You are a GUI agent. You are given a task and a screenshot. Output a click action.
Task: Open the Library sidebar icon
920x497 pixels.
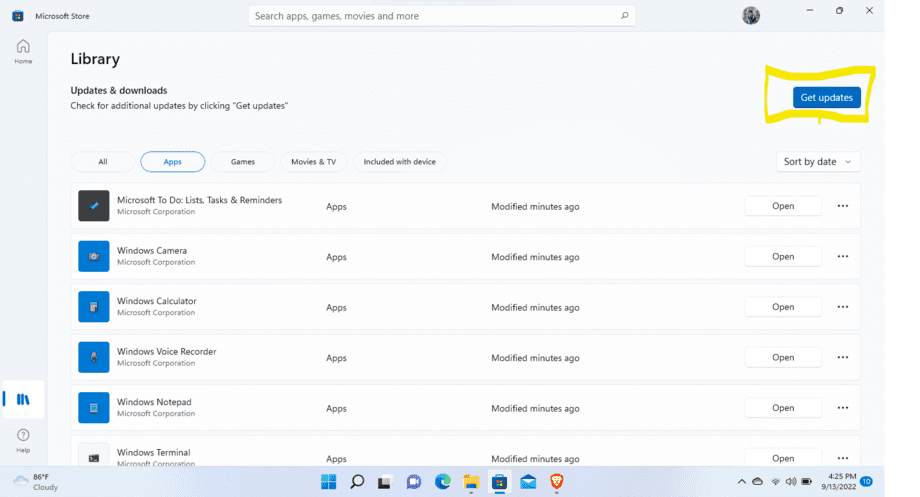pyautogui.click(x=23, y=400)
